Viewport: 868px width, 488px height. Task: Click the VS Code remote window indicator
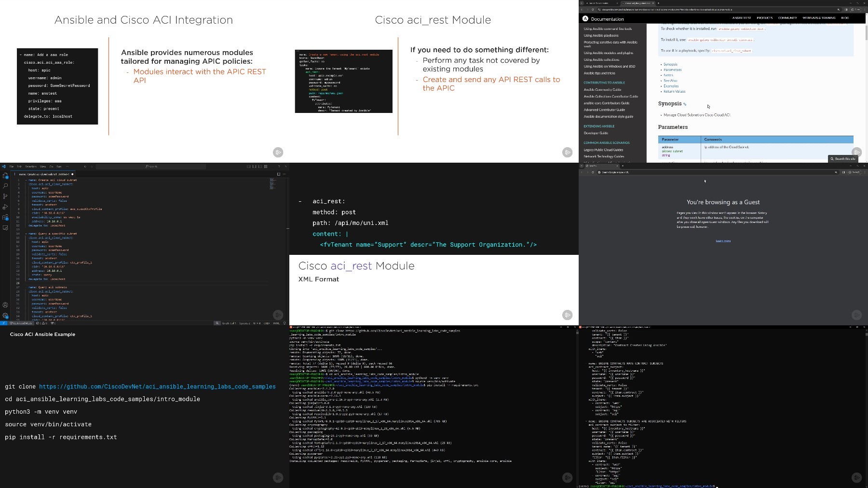pyautogui.click(x=3, y=323)
